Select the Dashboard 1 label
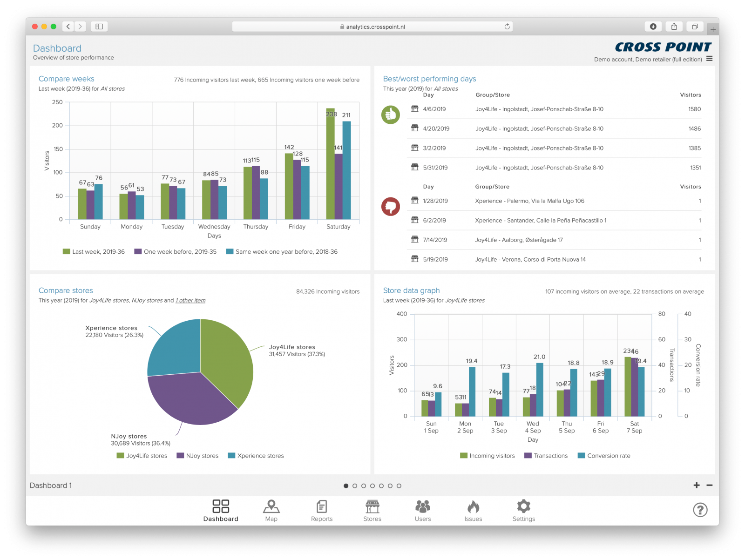 (51, 485)
